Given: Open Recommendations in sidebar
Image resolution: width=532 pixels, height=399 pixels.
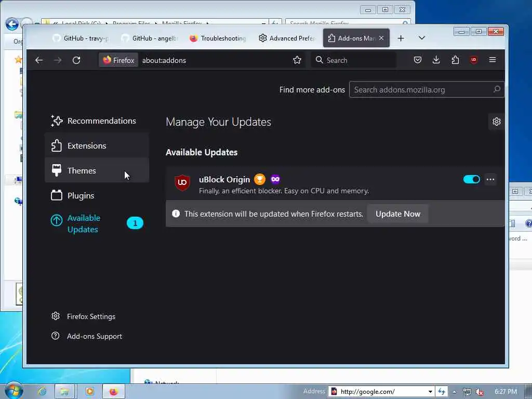Looking at the screenshot, I should pyautogui.click(x=97, y=121).
